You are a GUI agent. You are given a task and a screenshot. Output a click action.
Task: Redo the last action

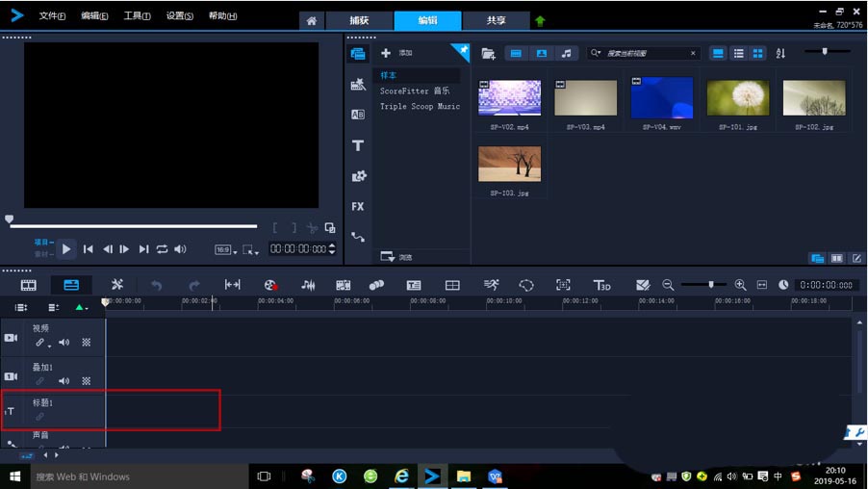click(193, 285)
